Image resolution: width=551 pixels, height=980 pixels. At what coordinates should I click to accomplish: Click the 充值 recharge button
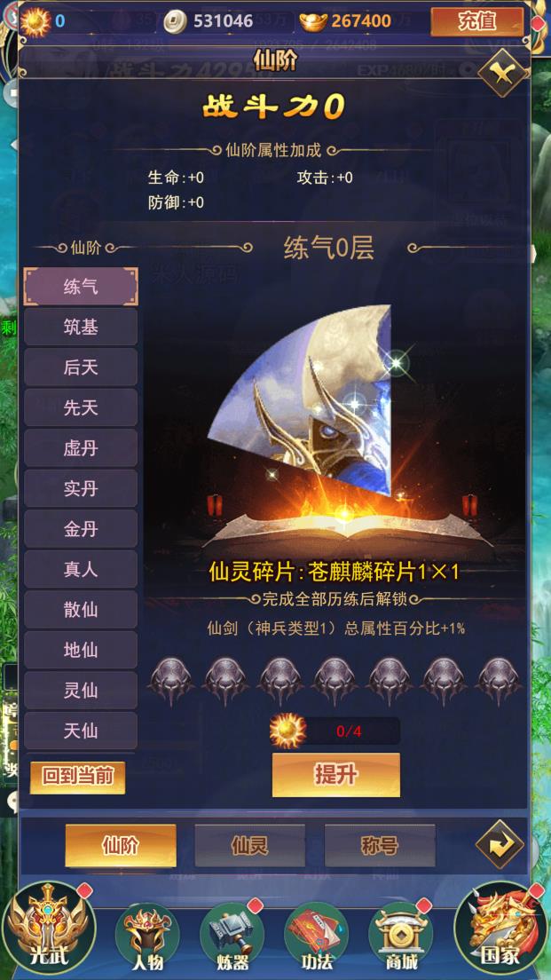point(477,21)
